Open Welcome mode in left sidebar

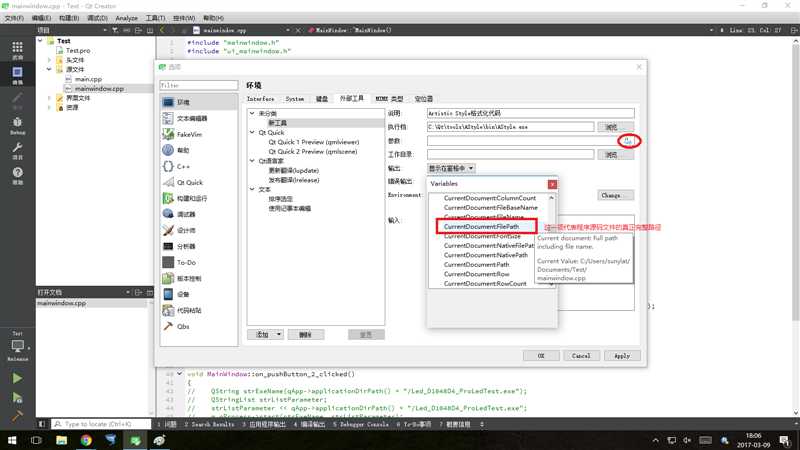point(17,50)
